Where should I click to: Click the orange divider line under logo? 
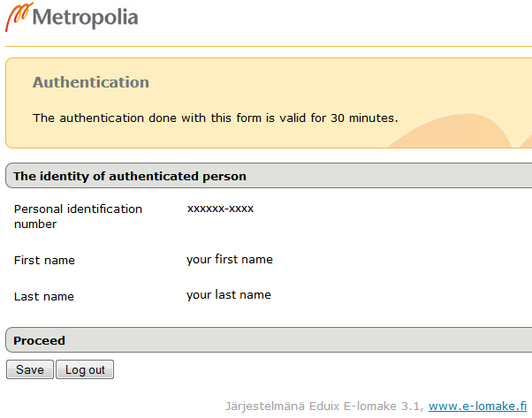coord(269,46)
